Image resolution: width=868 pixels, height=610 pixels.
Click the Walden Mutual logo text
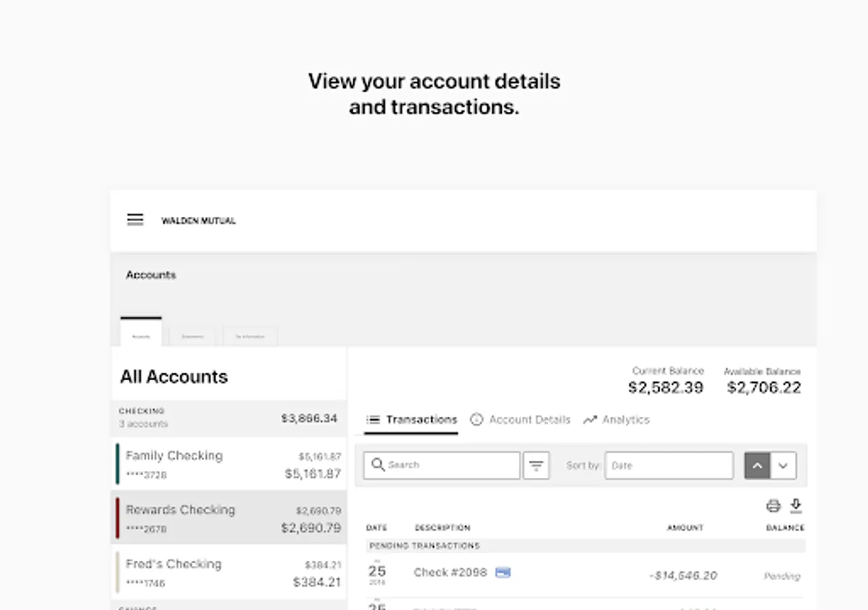tap(198, 220)
